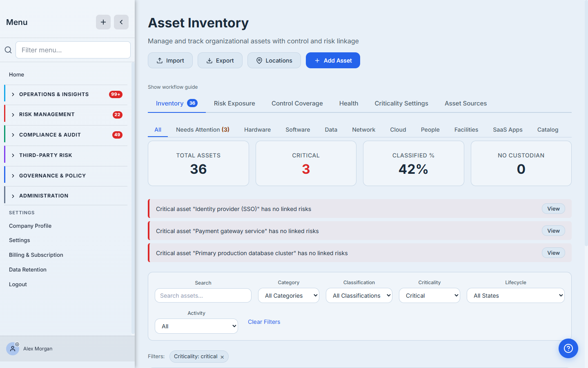Click the No Custodian 0 card
Image resolution: width=588 pixels, height=368 pixels.
click(521, 164)
